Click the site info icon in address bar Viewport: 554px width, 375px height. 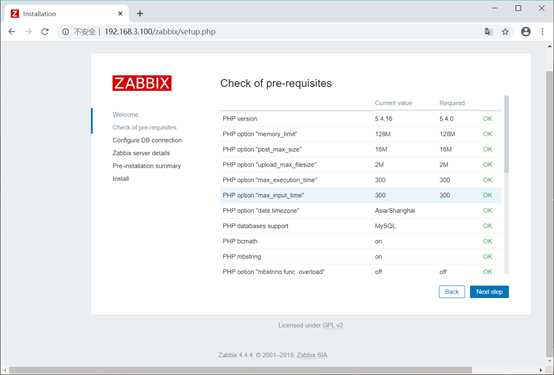[65, 32]
